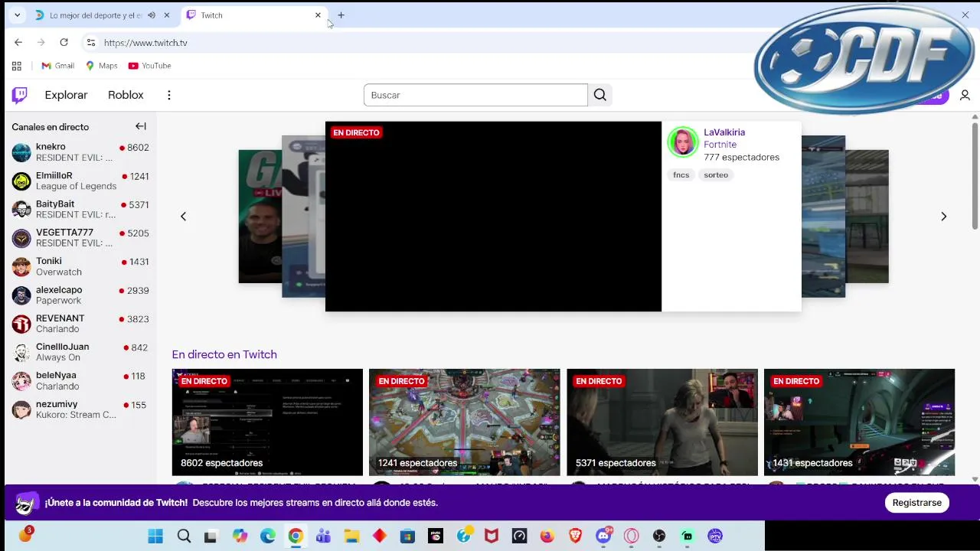
Task: Click beleNyaa channel avatar in sidebar
Action: (21, 380)
